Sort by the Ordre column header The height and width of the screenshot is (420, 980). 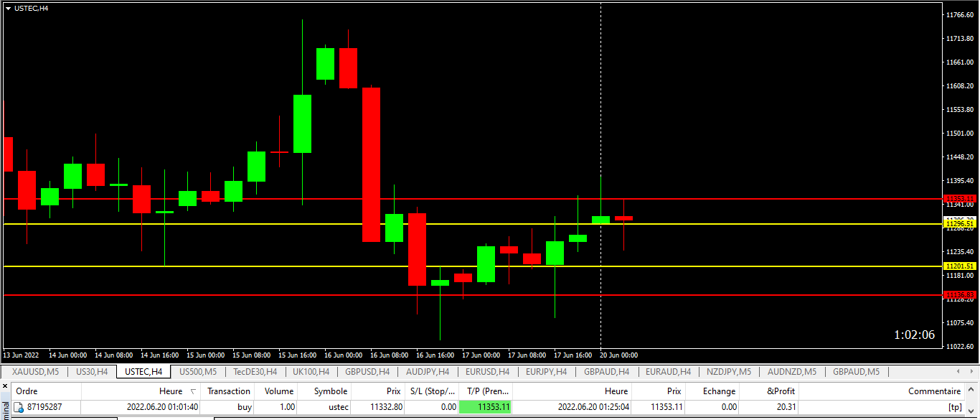pyautogui.click(x=46, y=391)
